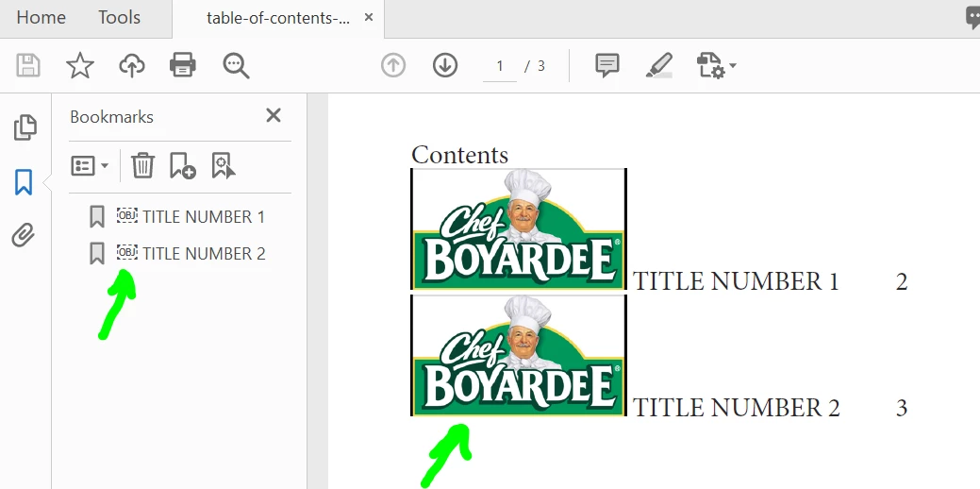
Task: Delete the selected bookmark
Action: click(x=142, y=166)
